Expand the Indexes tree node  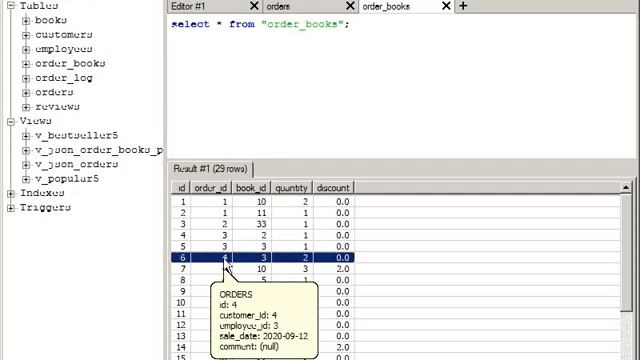click(11, 193)
